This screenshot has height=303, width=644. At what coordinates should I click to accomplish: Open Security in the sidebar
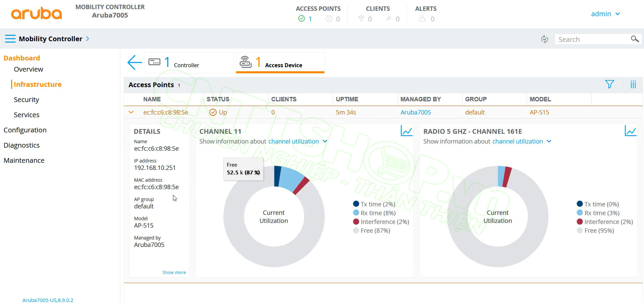tap(26, 100)
